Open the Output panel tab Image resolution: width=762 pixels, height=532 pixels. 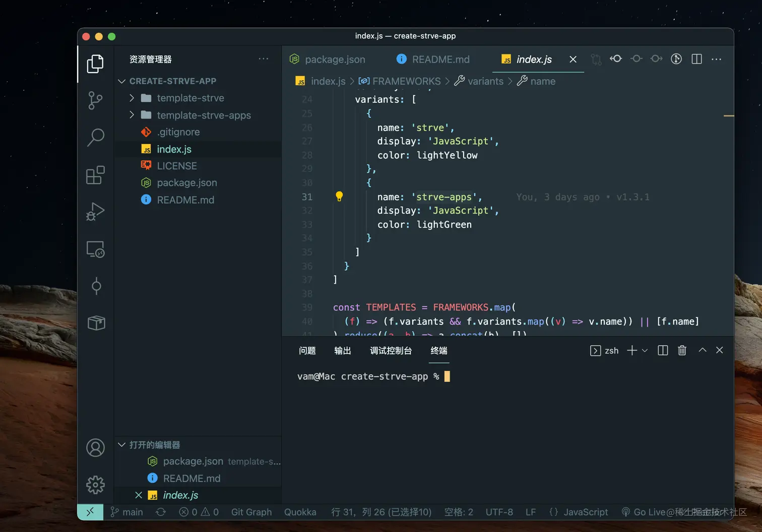point(343,351)
